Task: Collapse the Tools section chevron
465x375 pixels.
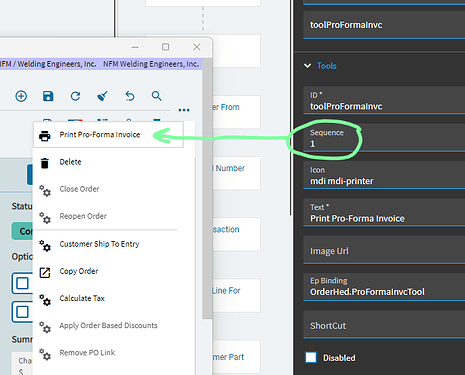Action: point(308,66)
